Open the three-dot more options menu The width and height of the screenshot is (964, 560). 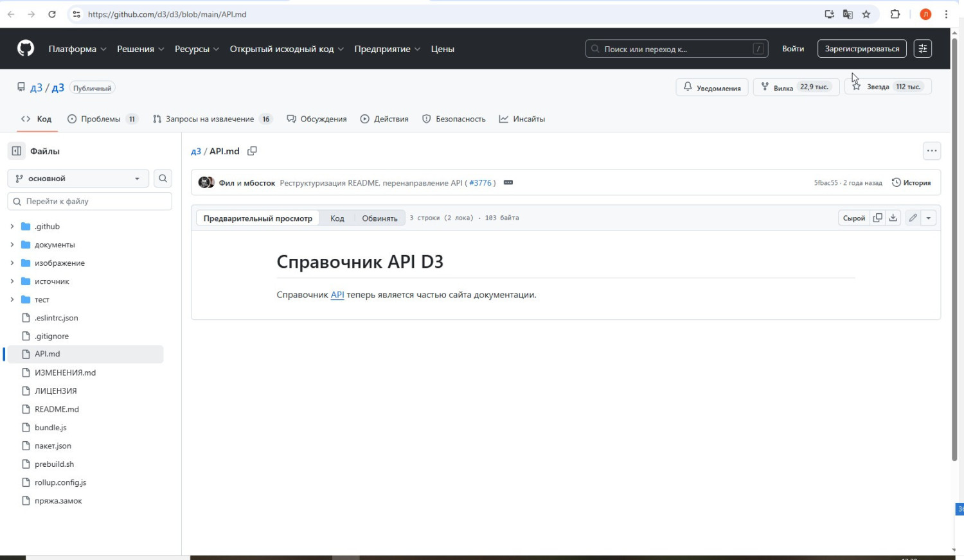(931, 151)
